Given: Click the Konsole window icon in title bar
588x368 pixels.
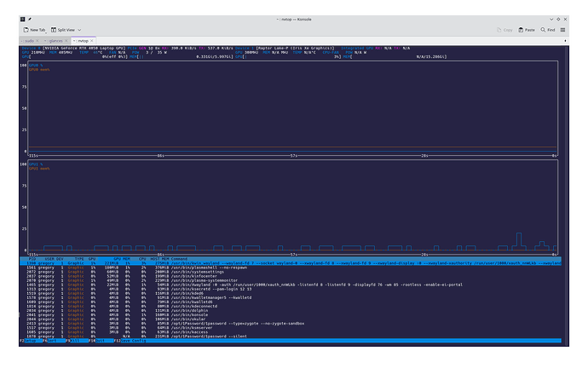Looking at the screenshot, I should (22, 19).
